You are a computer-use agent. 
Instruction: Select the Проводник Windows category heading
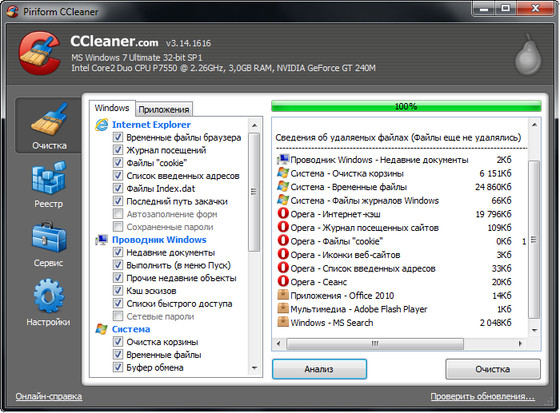(x=159, y=240)
